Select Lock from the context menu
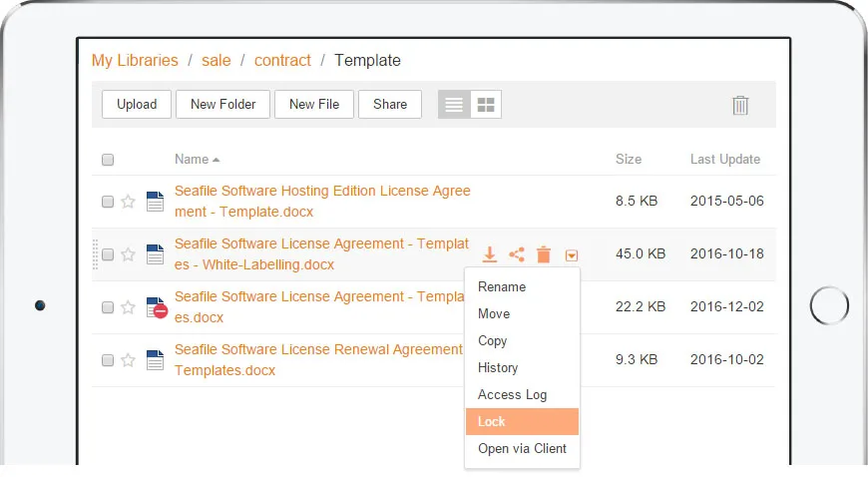Image resolution: width=868 pixels, height=477 pixels. [x=522, y=422]
